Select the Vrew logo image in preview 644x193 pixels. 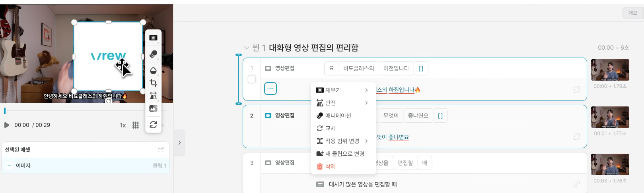click(x=108, y=56)
